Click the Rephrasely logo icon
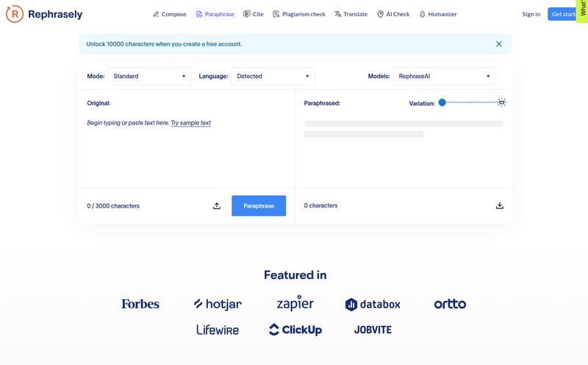This screenshot has height=365, width=588. pos(15,14)
